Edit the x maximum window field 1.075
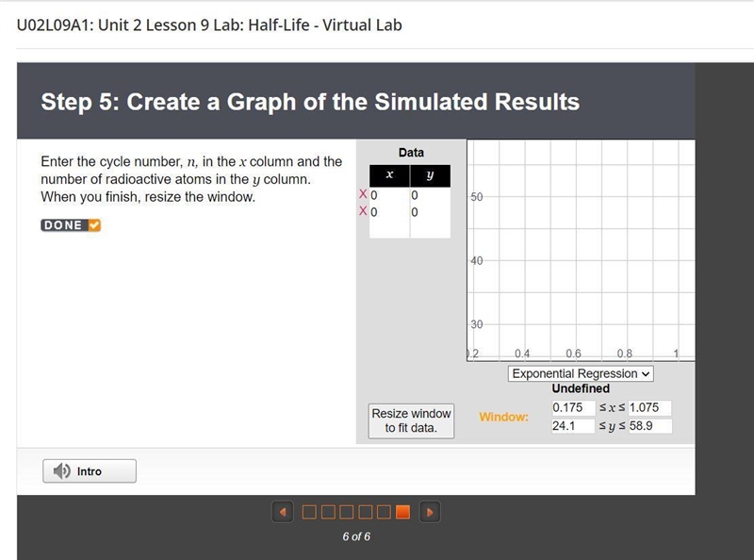 click(x=649, y=407)
